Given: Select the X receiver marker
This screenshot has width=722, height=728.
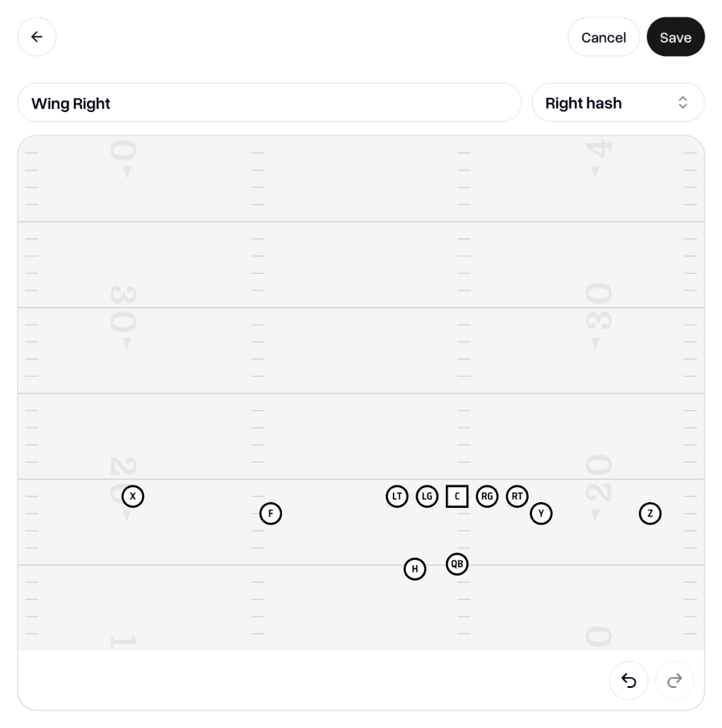Looking at the screenshot, I should click(x=133, y=496).
